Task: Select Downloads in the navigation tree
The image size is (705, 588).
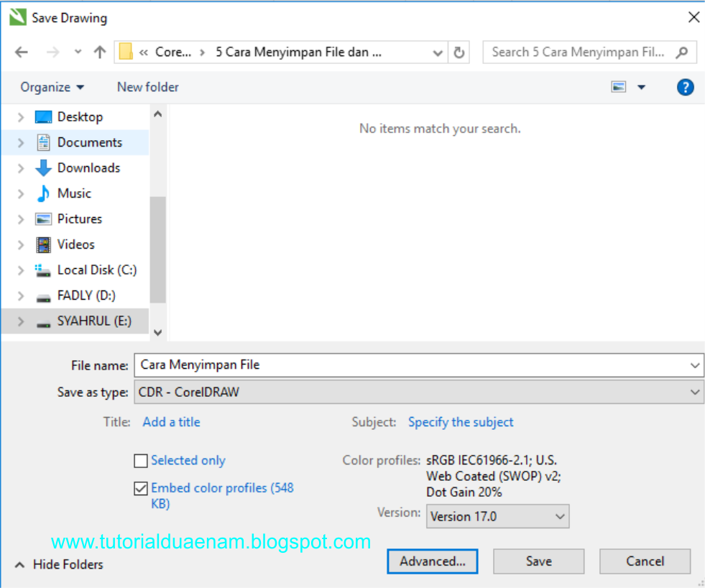Action: coord(88,167)
